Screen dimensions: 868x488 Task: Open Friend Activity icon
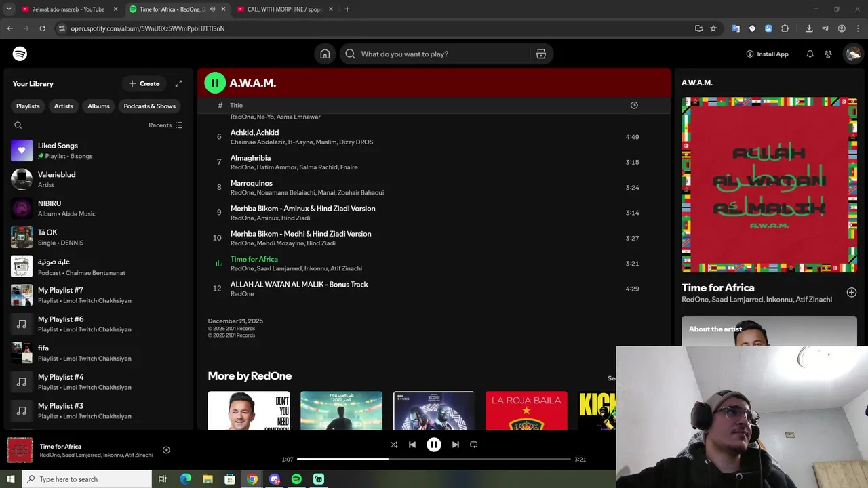coord(828,54)
